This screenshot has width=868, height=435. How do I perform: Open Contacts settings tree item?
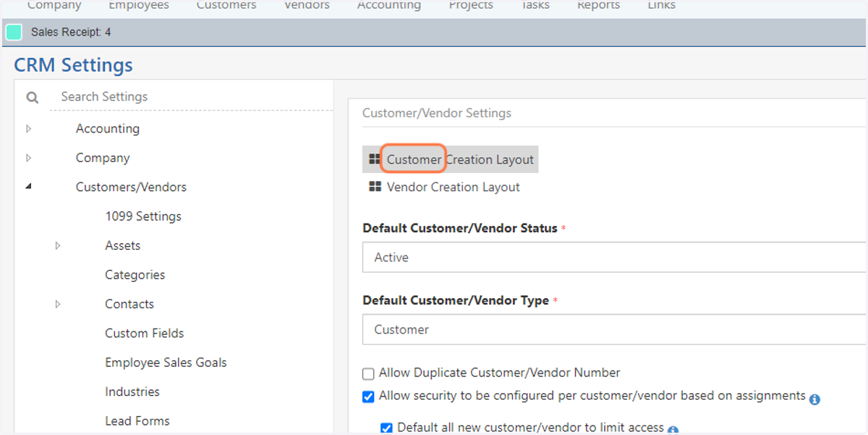129,305
